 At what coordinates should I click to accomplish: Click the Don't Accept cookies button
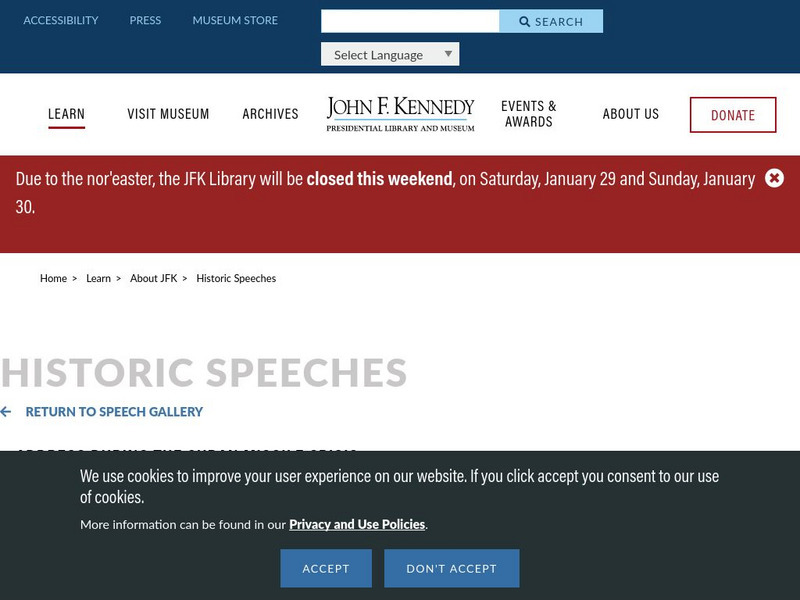pyautogui.click(x=452, y=568)
